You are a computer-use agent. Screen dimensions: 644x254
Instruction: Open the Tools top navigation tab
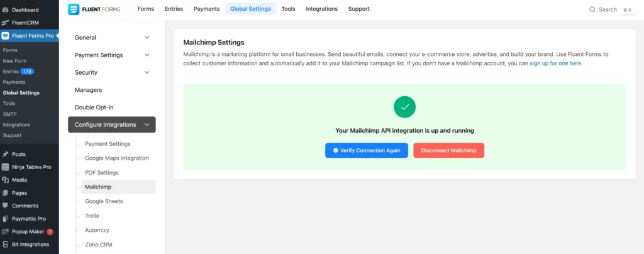288,9
